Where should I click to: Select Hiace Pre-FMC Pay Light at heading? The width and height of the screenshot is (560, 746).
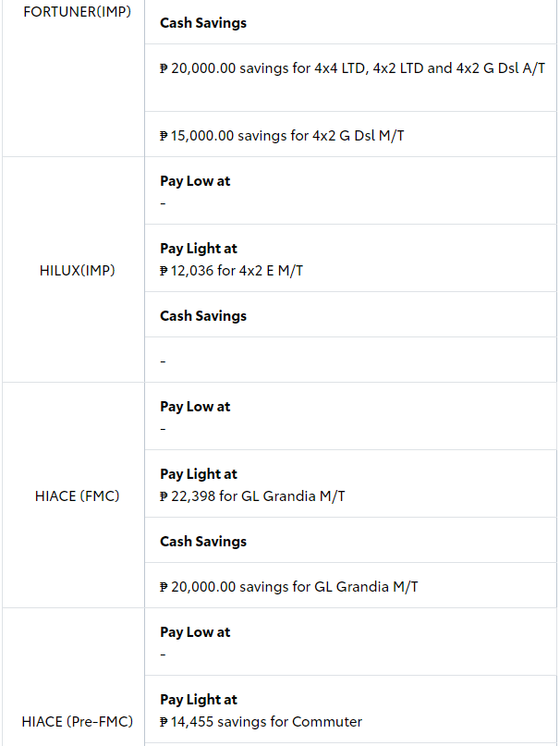coord(199,700)
